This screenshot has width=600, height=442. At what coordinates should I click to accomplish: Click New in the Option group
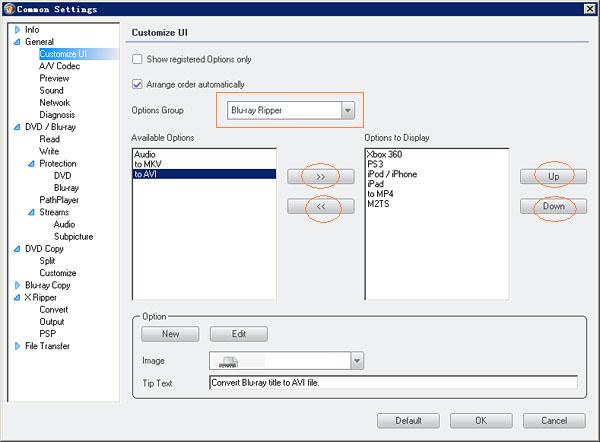coord(170,334)
